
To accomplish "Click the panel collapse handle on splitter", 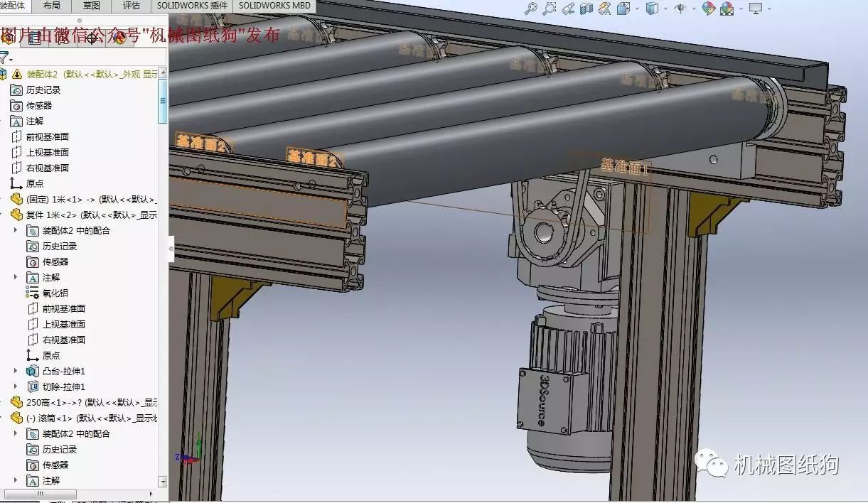I will pyautogui.click(x=171, y=249).
